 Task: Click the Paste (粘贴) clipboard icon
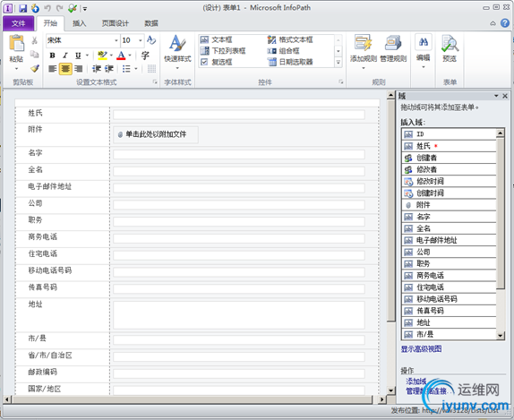coord(16,43)
